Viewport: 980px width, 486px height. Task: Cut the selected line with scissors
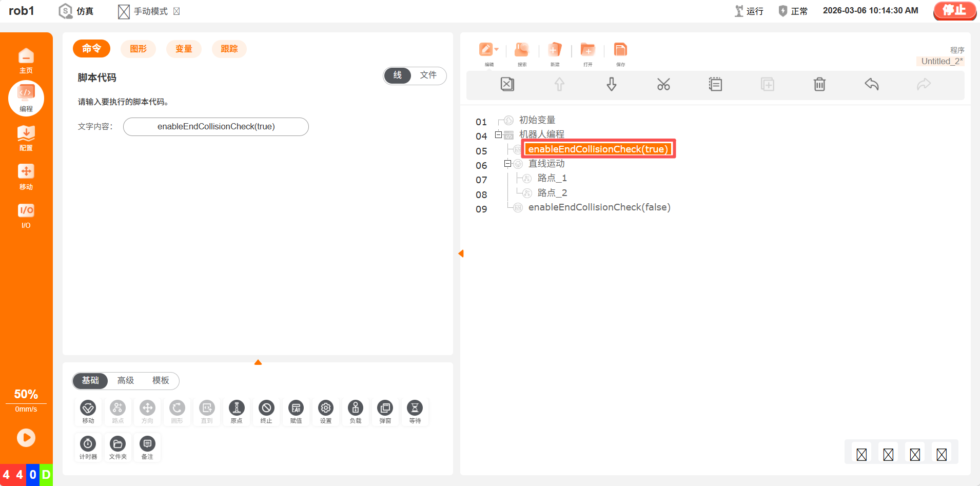point(663,84)
